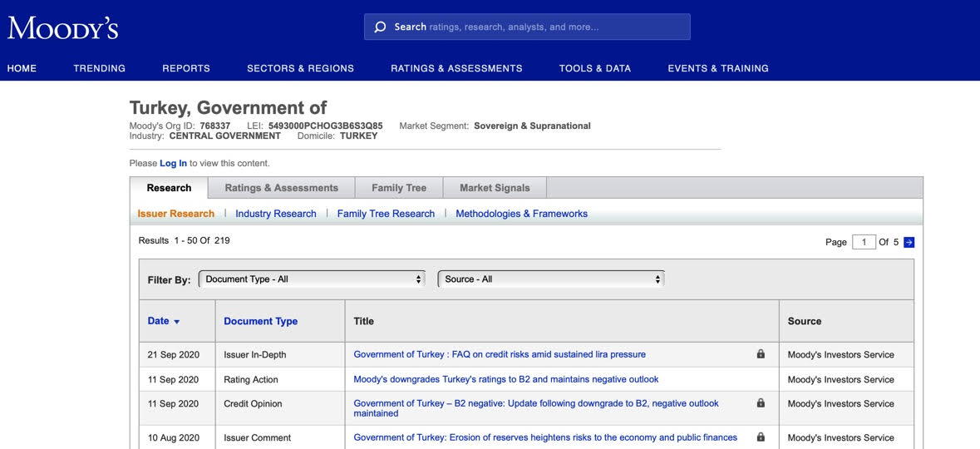Click the search magnifier icon

click(380, 27)
